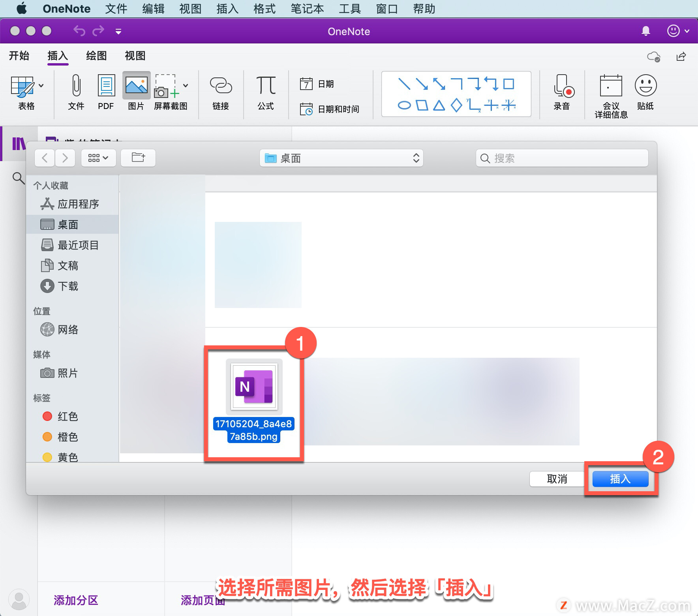Open the 笔记本 menu
The width and height of the screenshot is (698, 616).
(x=307, y=9)
